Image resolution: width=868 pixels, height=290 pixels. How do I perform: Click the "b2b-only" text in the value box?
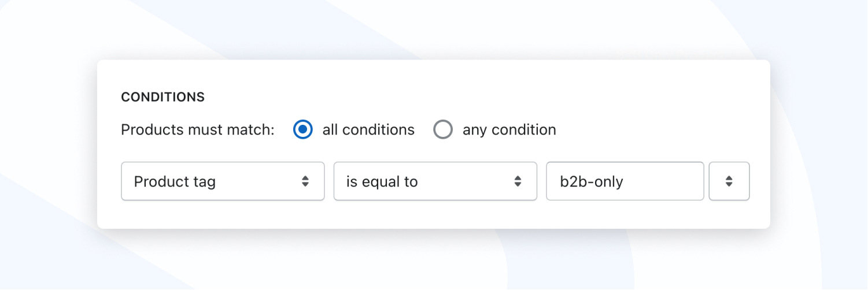pyautogui.click(x=592, y=182)
